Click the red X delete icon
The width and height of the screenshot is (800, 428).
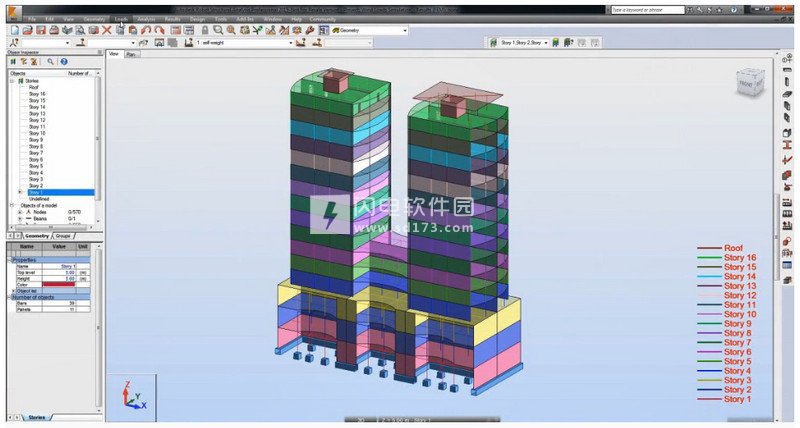coord(107,30)
